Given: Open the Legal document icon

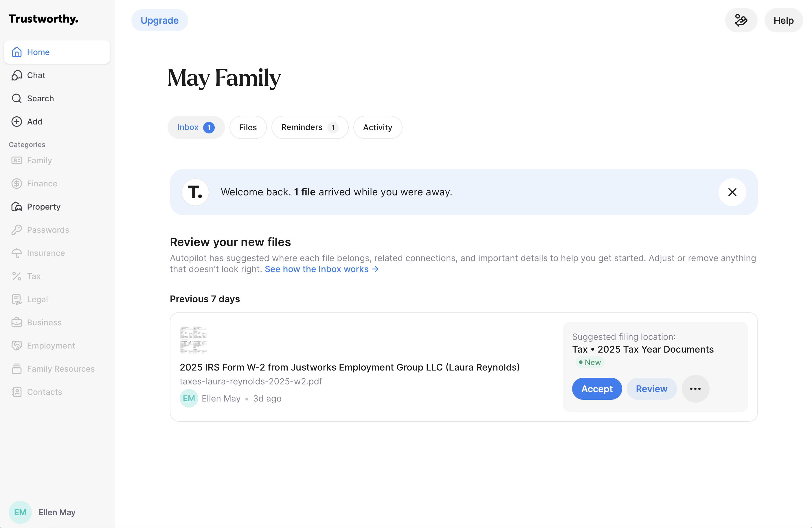Looking at the screenshot, I should point(16,299).
